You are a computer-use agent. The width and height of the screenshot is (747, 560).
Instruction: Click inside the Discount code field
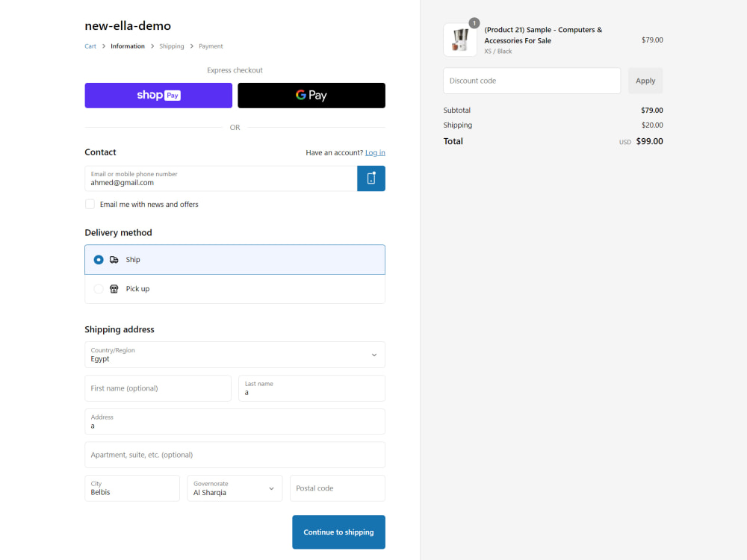pos(532,81)
